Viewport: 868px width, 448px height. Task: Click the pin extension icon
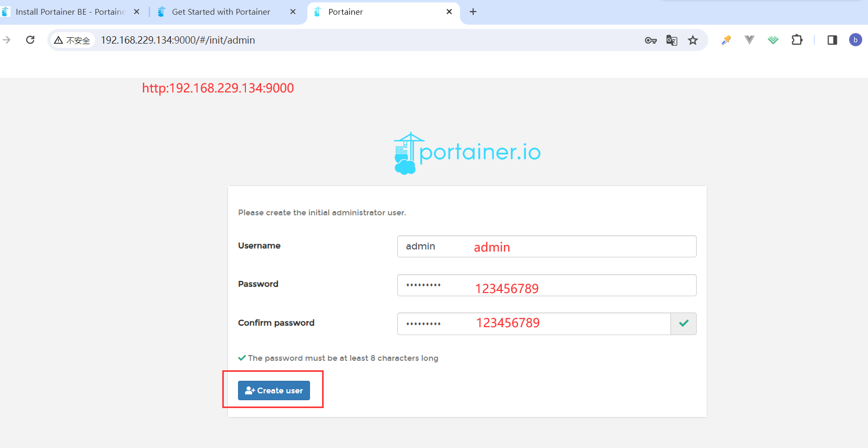click(x=726, y=40)
